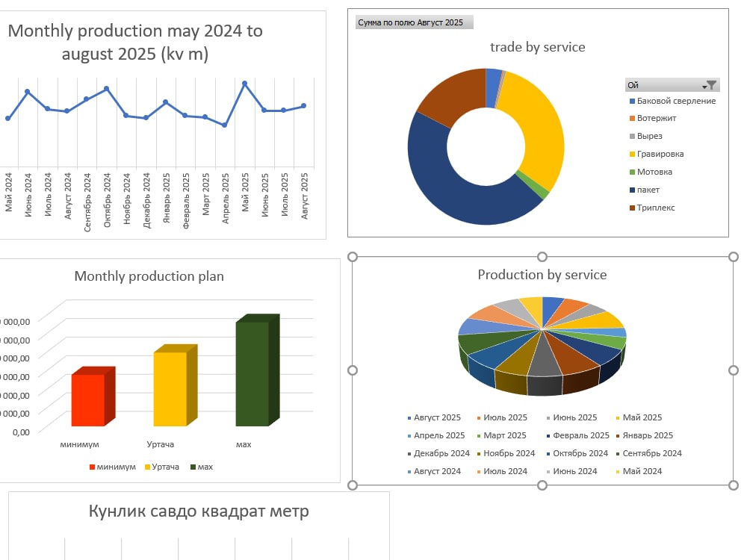Screen dimensions: 747x560
Task: Select 'Monthly production may 2024 to august 2025' title
Action: tap(135, 43)
